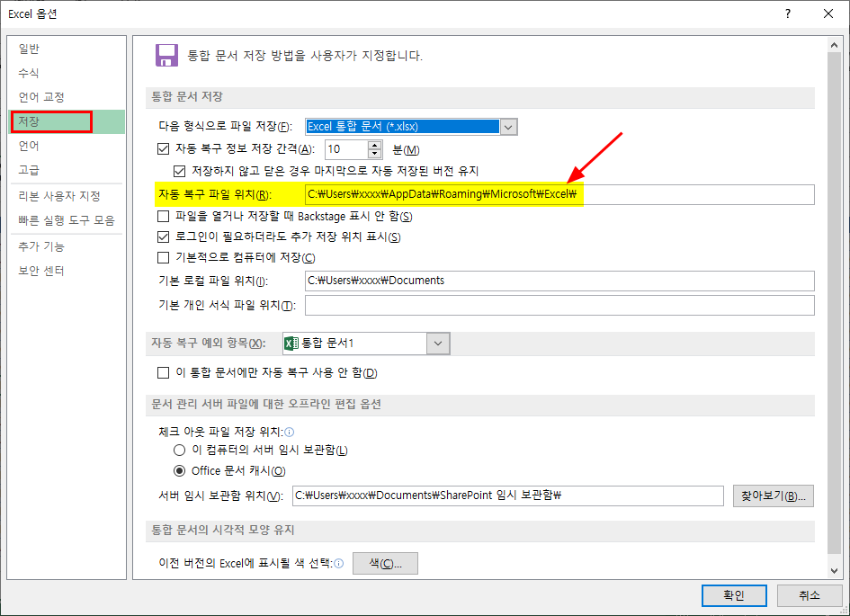Screen dimensions: 850x616
Task: Click 취소 button
Action: click(810, 595)
